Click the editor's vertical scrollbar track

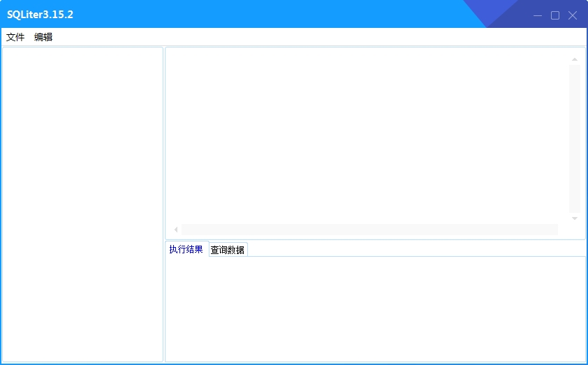point(575,140)
